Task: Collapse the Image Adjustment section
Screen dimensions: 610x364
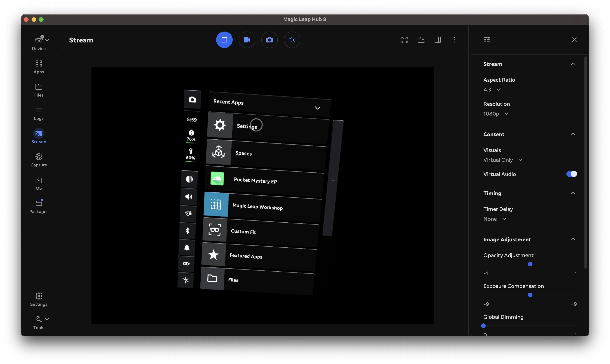Action: 573,239
